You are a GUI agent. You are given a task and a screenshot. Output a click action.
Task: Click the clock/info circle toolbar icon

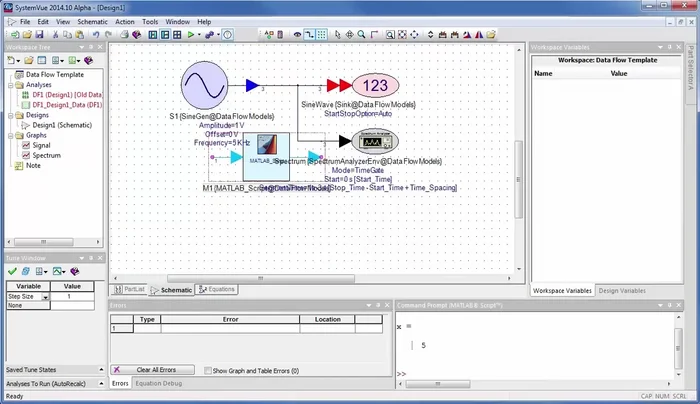[228, 35]
